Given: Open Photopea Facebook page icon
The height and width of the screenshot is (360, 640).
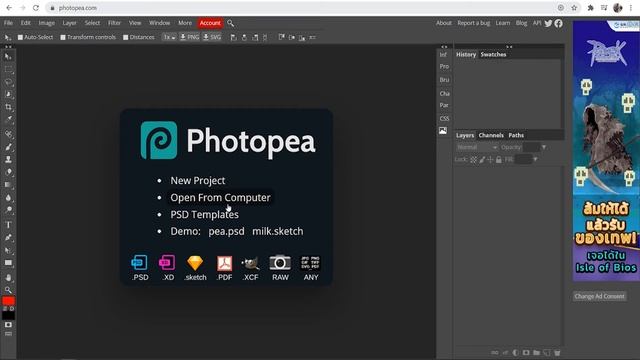Looking at the screenshot, I should (x=558, y=23).
